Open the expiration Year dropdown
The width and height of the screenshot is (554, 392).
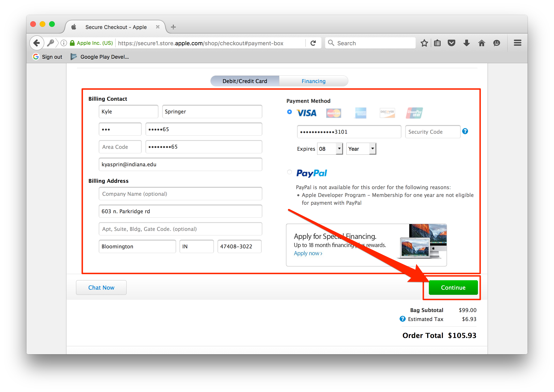tap(361, 149)
